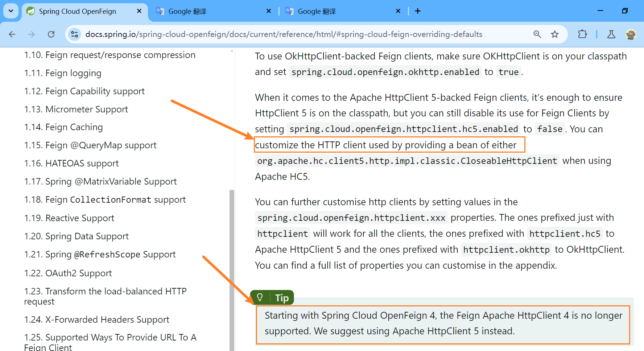Click the httpclient.okhttp code text
644x351 pixels.
(506, 250)
